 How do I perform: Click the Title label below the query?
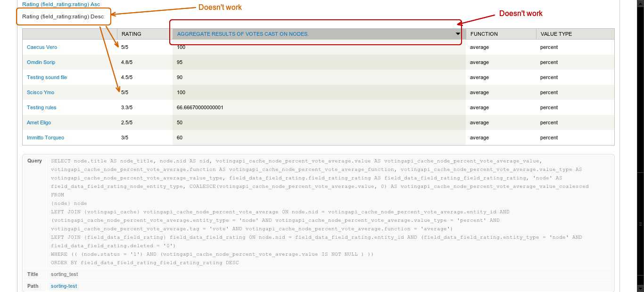pos(33,274)
